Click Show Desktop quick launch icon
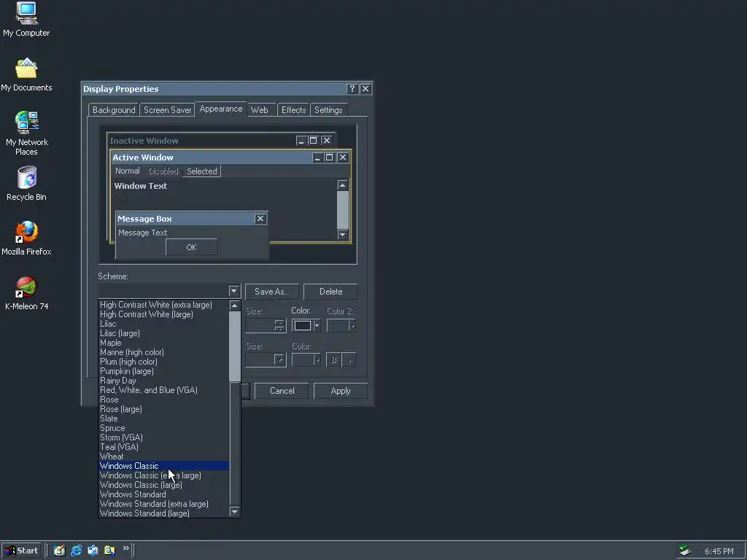 tap(59, 551)
